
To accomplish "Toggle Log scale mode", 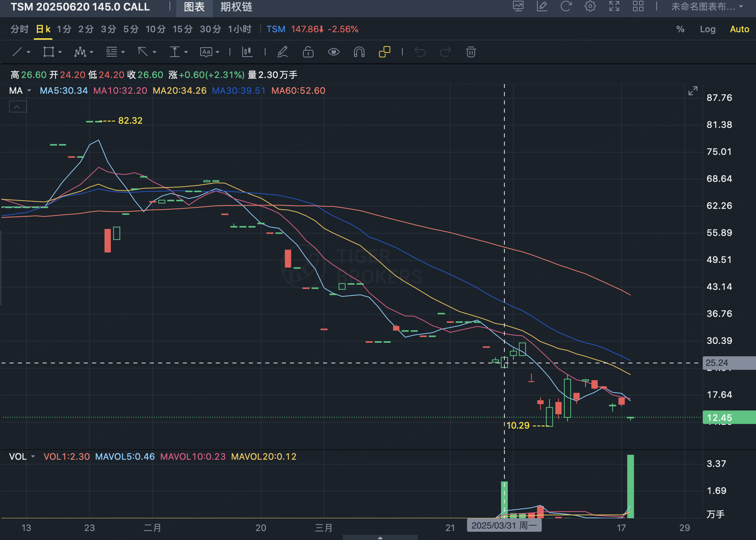I will click(708, 29).
